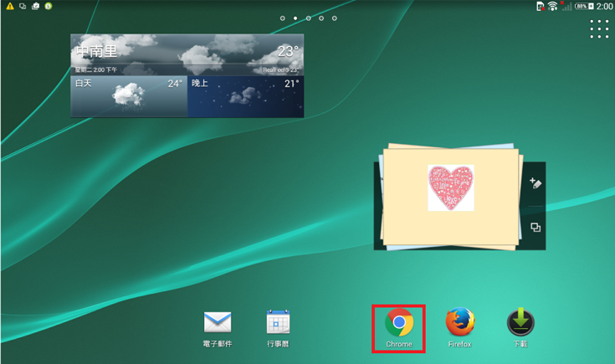The width and height of the screenshot is (615, 364).
Task: Tap the yellow warning notification icon
Action: [x=10, y=6]
